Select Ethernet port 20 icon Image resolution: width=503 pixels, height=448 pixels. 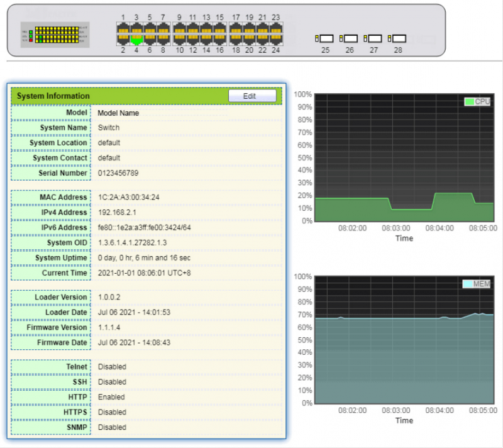pyautogui.click(x=249, y=40)
